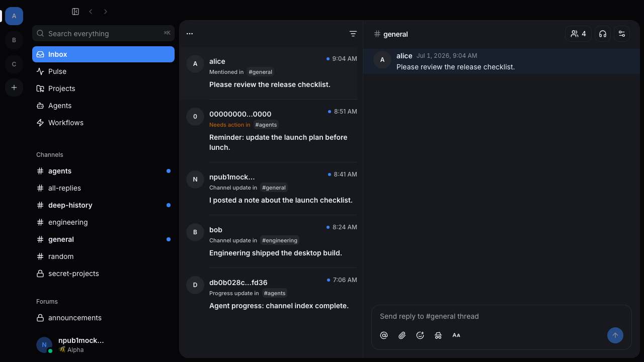Click alice's name in thread message

pos(404,56)
